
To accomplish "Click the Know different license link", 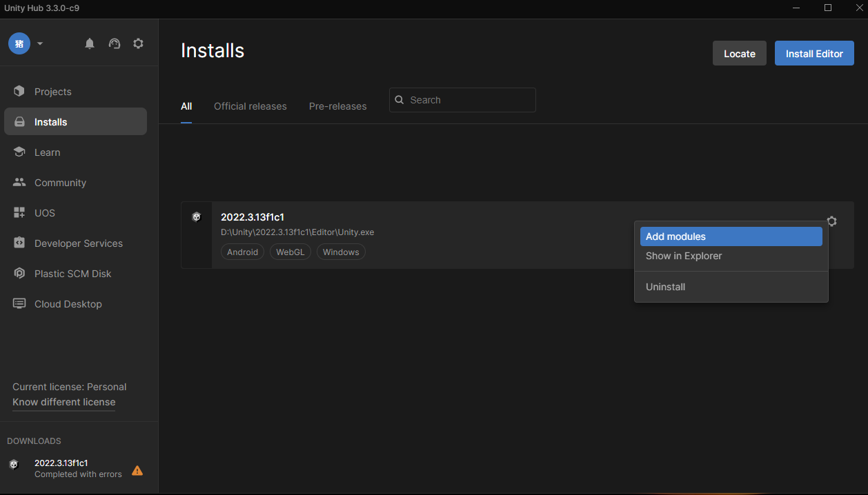I will pos(64,402).
